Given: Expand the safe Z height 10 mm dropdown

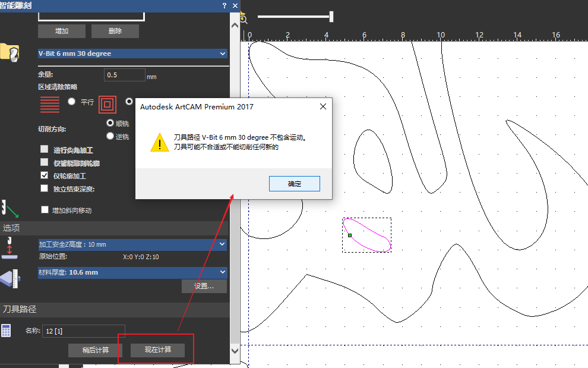Looking at the screenshot, I should tap(133, 244).
